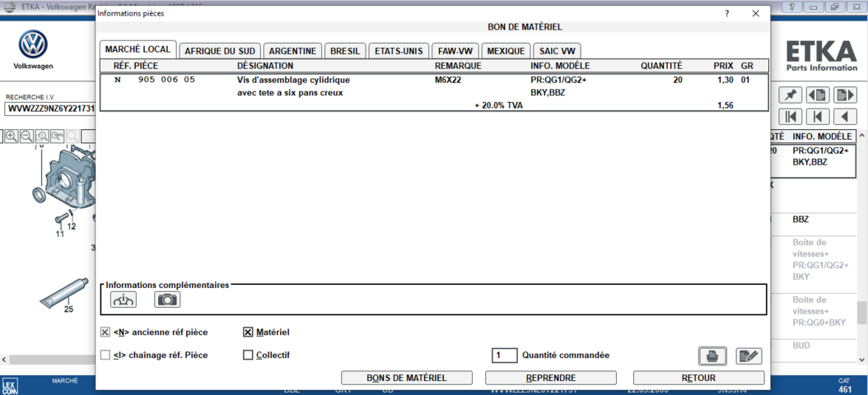The width and height of the screenshot is (868, 395).
Task: Click the LEXCOM logo in status bar
Action: (10, 386)
